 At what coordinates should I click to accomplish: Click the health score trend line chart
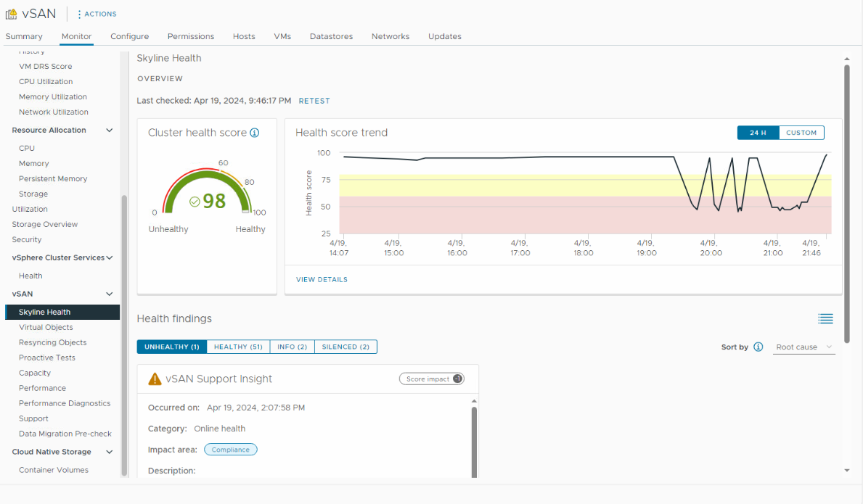[x=585, y=193]
